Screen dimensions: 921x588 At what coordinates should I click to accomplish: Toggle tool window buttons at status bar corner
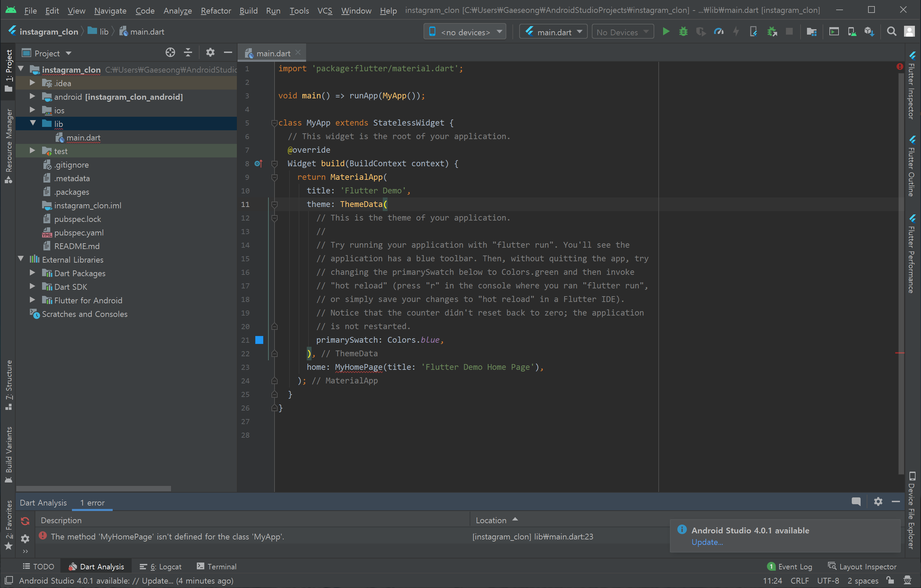(x=8, y=580)
